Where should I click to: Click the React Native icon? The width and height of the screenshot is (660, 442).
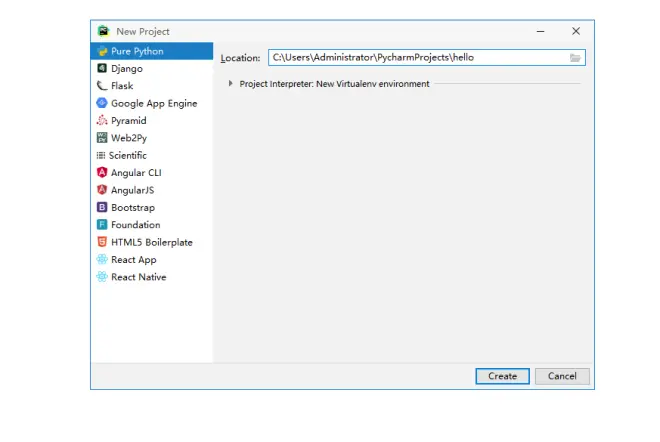coord(102,277)
